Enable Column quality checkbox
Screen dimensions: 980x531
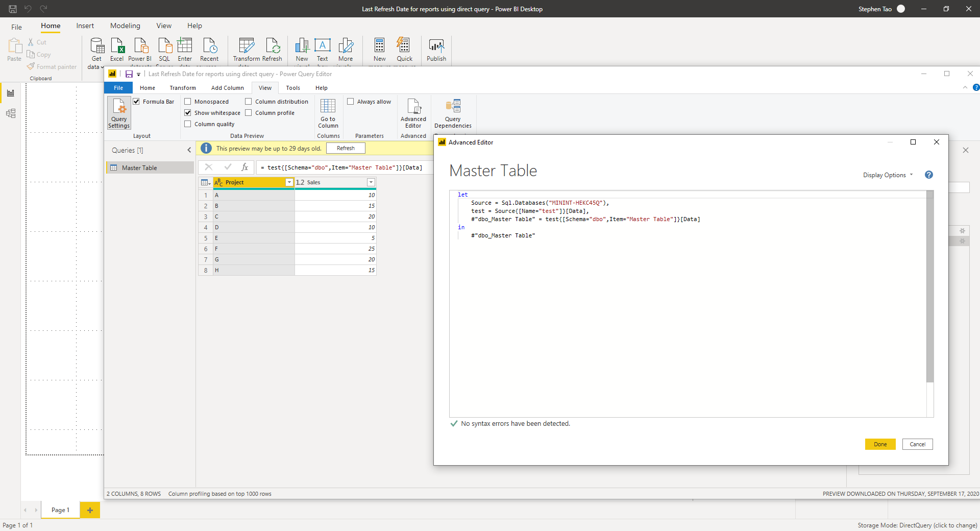pyautogui.click(x=188, y=124)
